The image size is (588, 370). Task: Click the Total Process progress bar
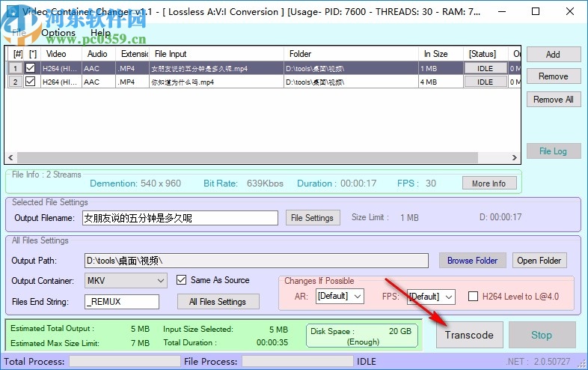[x=125, y=361]
